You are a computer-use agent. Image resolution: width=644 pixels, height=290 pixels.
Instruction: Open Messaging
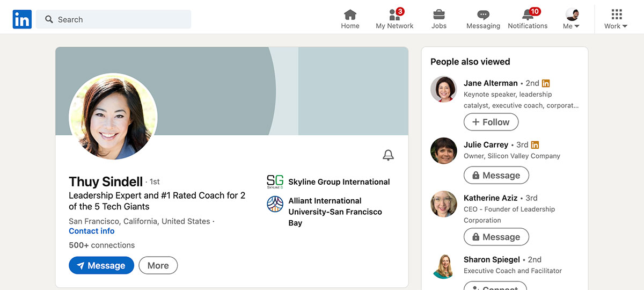483,19
